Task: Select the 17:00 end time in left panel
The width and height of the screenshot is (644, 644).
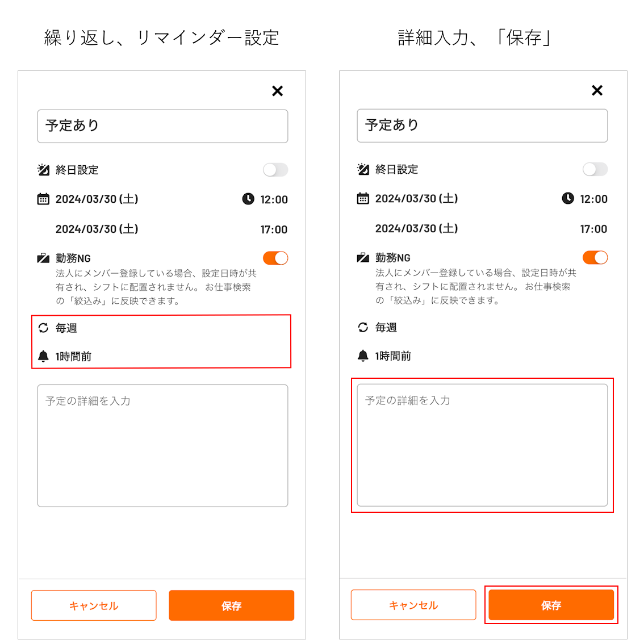Action: [274, 229]
